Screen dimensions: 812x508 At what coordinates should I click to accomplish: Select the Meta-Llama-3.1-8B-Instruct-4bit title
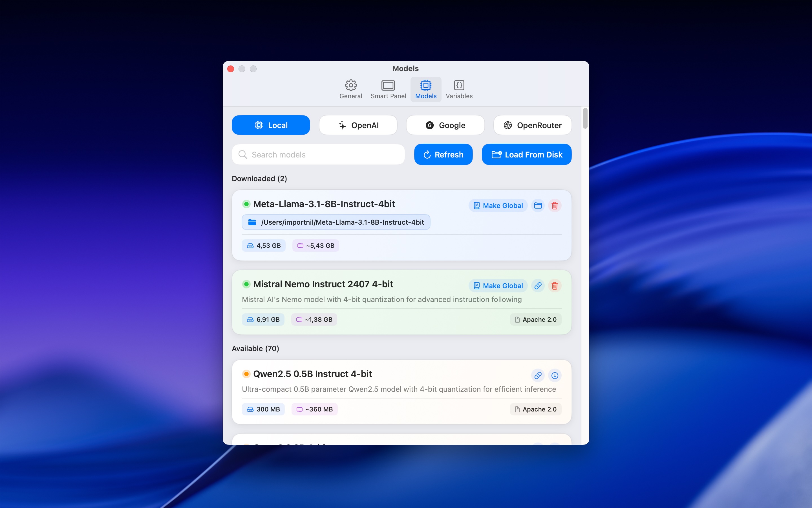(324, 204)
